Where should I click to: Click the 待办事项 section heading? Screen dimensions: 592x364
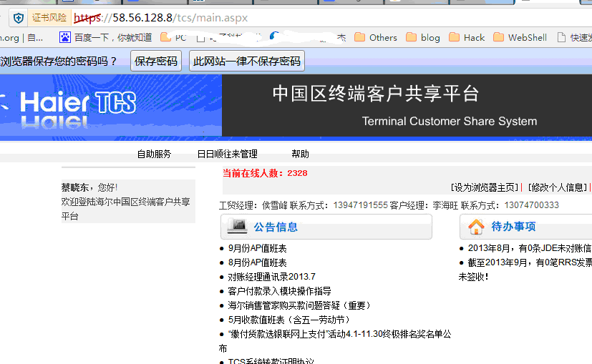click(513, 226)
